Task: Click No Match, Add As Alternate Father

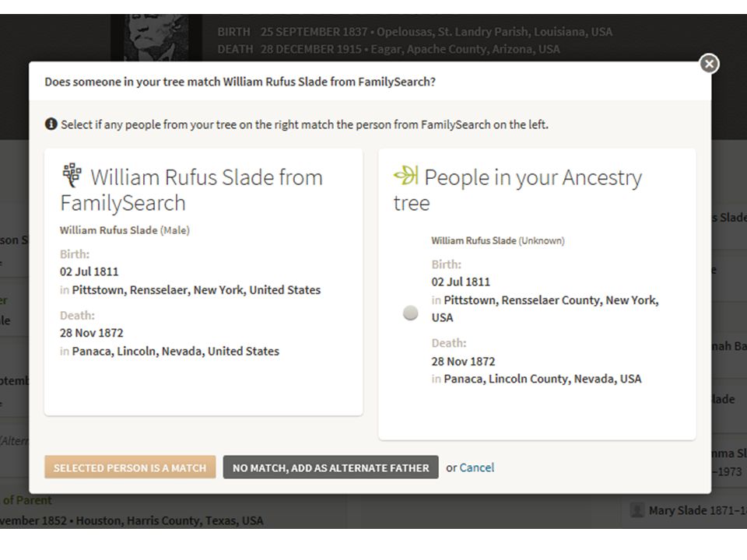Action: click(x=331, y=467)
